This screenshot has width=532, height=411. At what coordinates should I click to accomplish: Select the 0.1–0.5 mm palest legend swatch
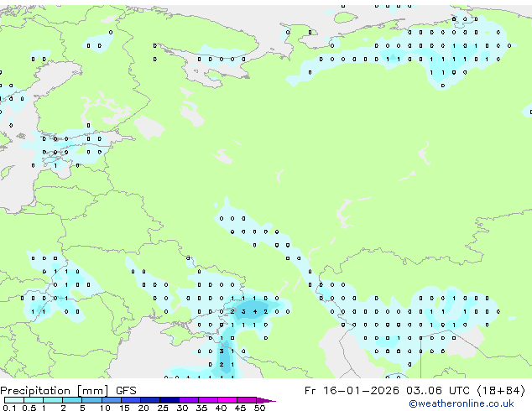14,400
